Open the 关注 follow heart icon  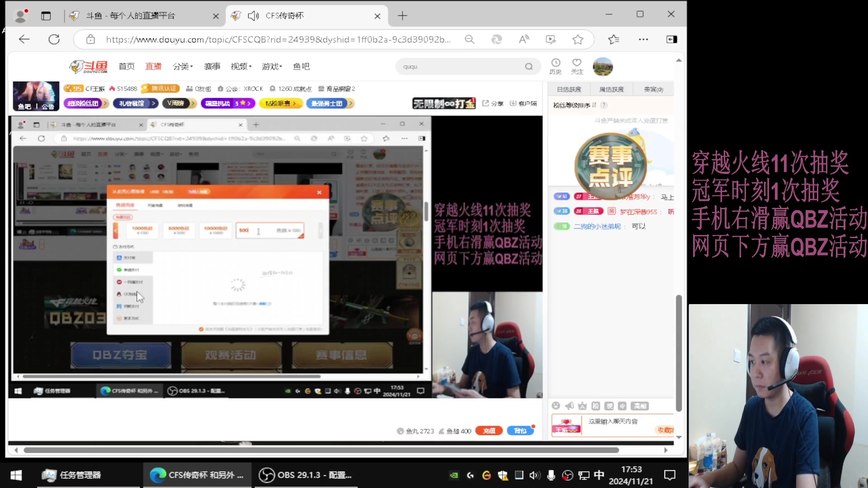[577, 66]
